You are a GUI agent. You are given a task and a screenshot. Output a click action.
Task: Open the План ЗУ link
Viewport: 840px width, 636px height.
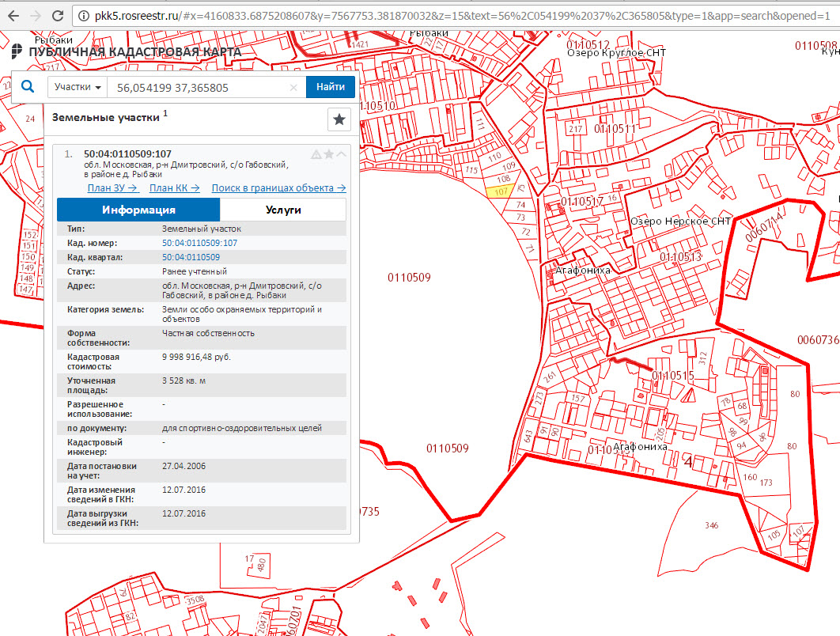[113, 188]
